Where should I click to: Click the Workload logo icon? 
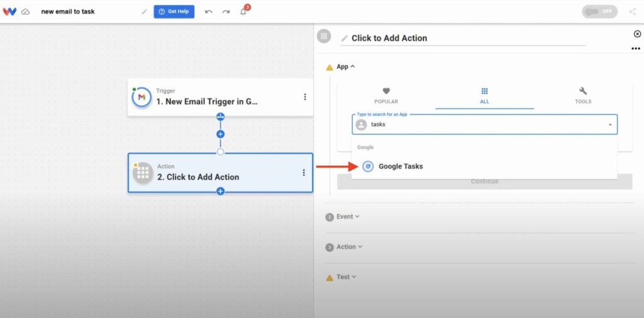coord(9,11)
